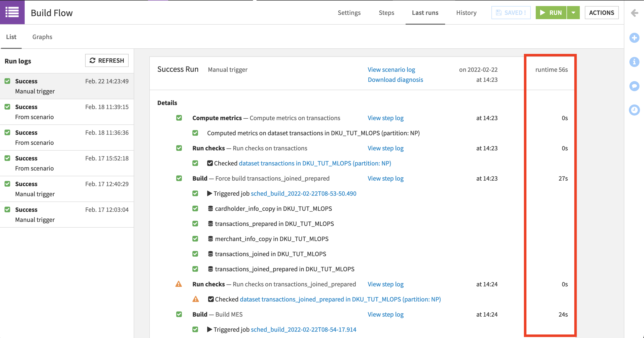Screen dimensions: 644x338
Task: Expand the RUN button dropdown arrow
Action: tap(573, 13)
